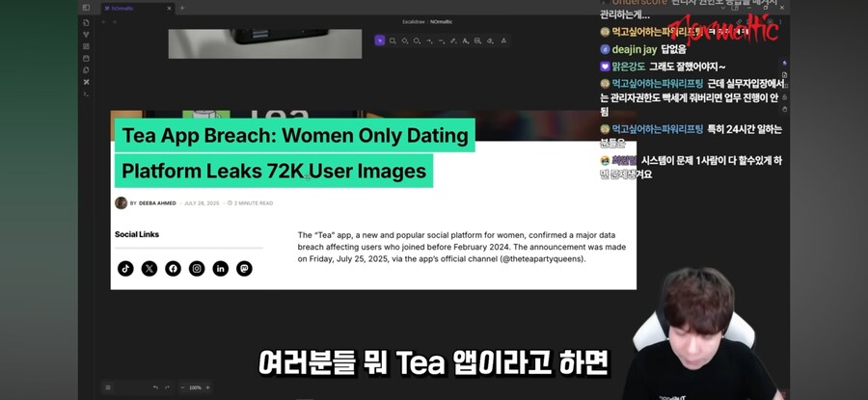The height and width of the screenshot is (400, 868).
Task: Click the Excalidraw breadcrumb folder
Action: click(412, 22)
